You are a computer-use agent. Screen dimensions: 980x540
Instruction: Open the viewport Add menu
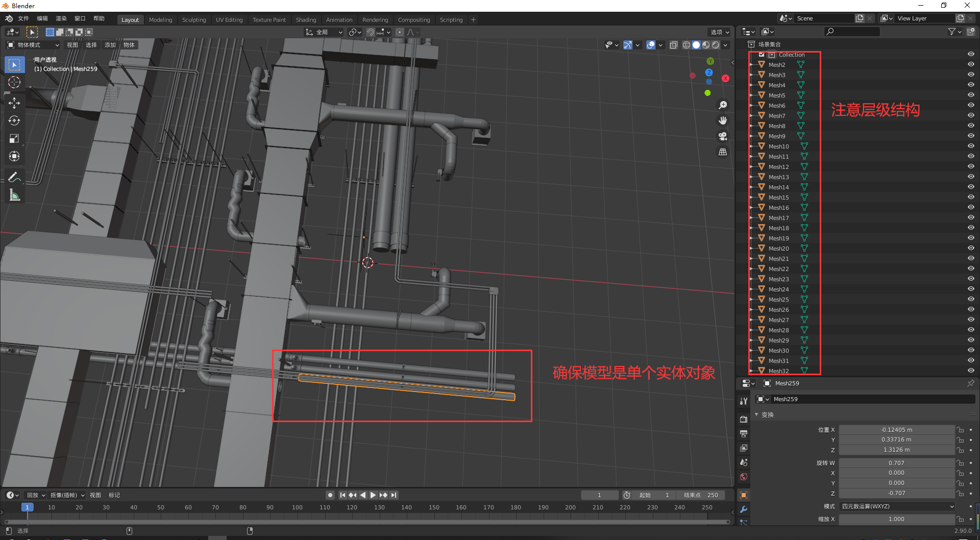click(x=110, y=45)
